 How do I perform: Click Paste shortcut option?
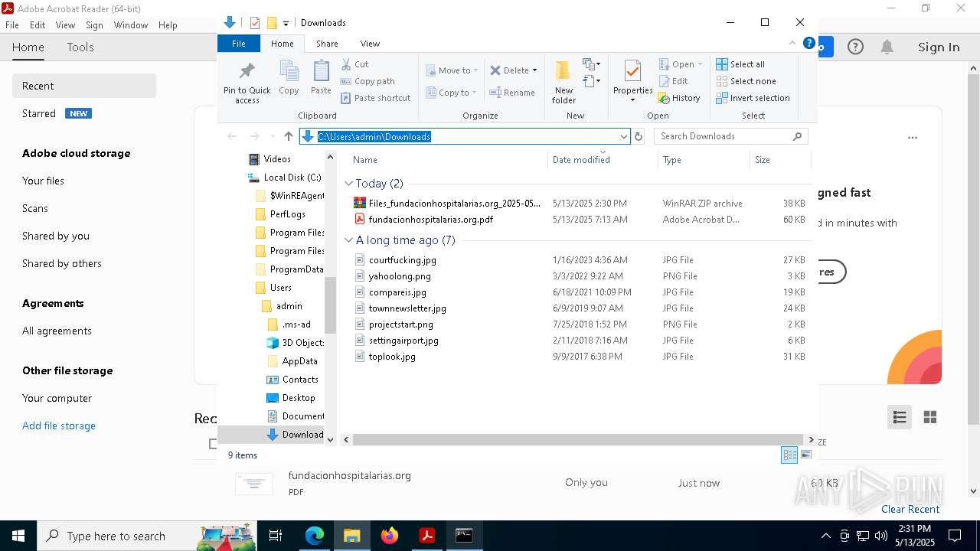(375, 98)
